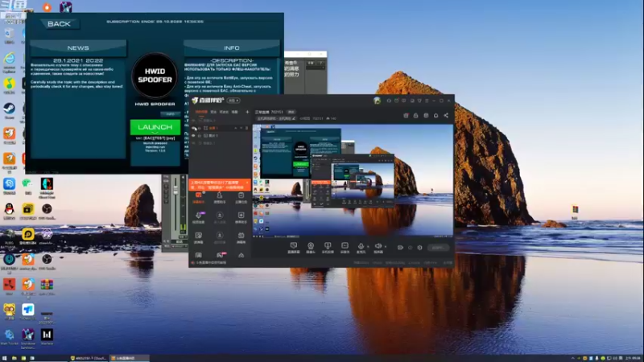This screenshot has height=362, width=644.
Task: Click the round HWID SPOOFER logo
Action: click(x=155, y=76)
